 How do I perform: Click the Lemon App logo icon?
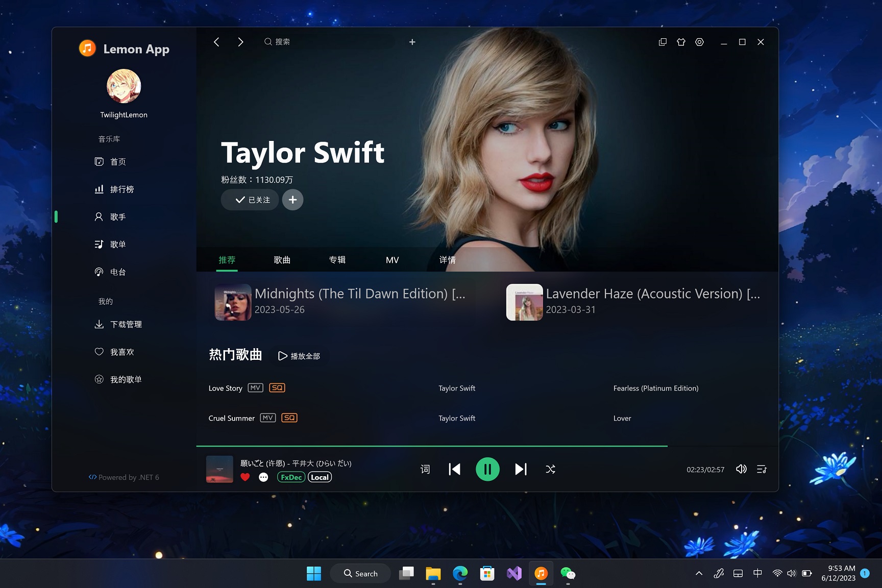87,48
